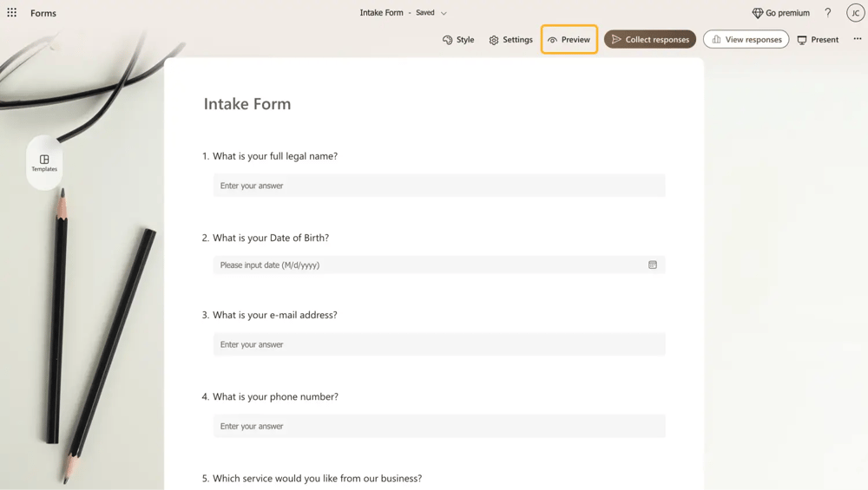
Task: Click the full legal name answer field
Action: [439, 186]
